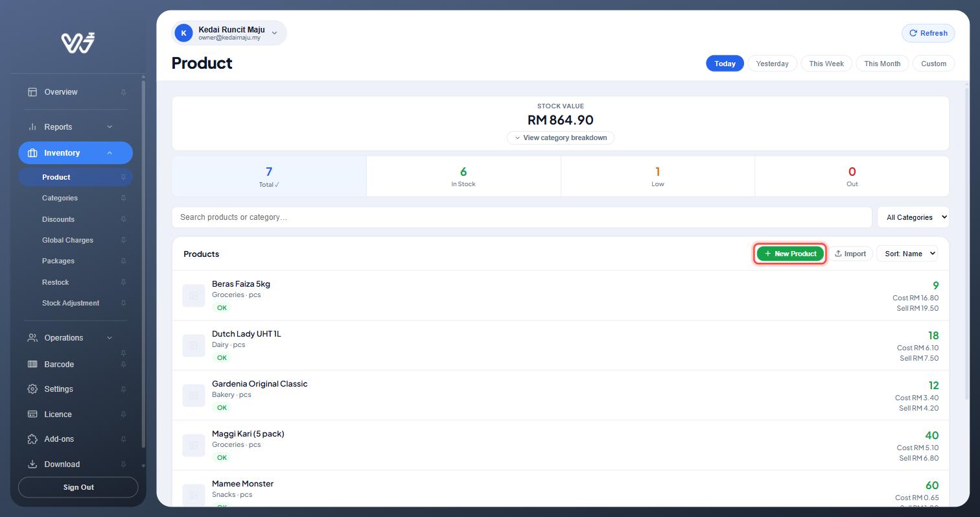Choose the Custom date range tab
Screen dimensions: 980x517
(934, 64)
